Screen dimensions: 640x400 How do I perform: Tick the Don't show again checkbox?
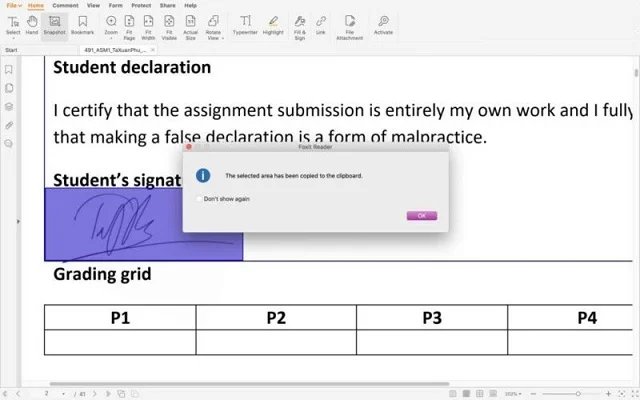[x=199, y=199]
